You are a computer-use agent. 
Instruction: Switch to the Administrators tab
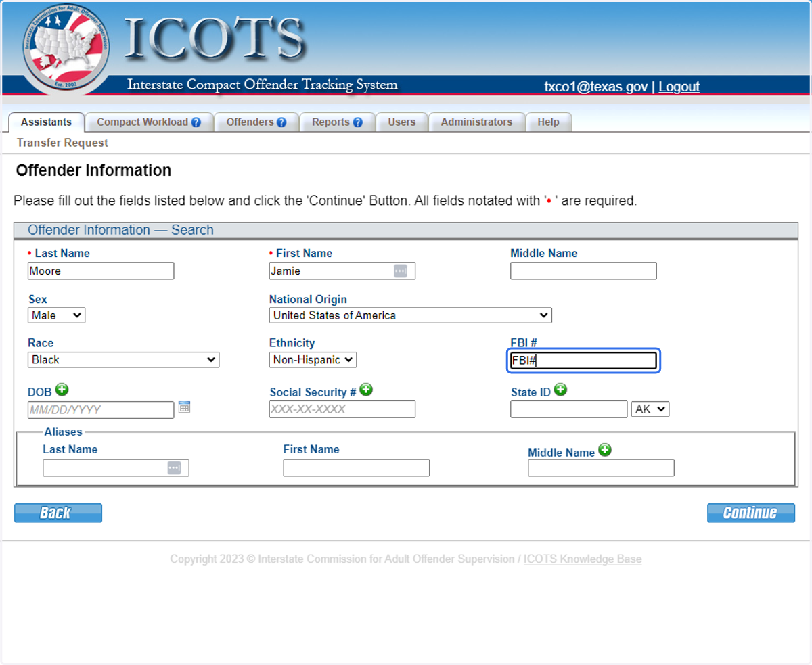[476, 122]
